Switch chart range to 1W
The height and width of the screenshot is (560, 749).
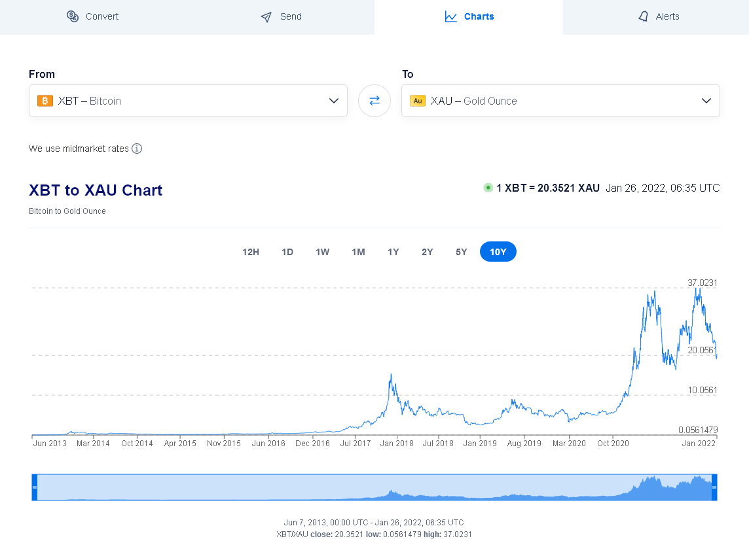322,252
